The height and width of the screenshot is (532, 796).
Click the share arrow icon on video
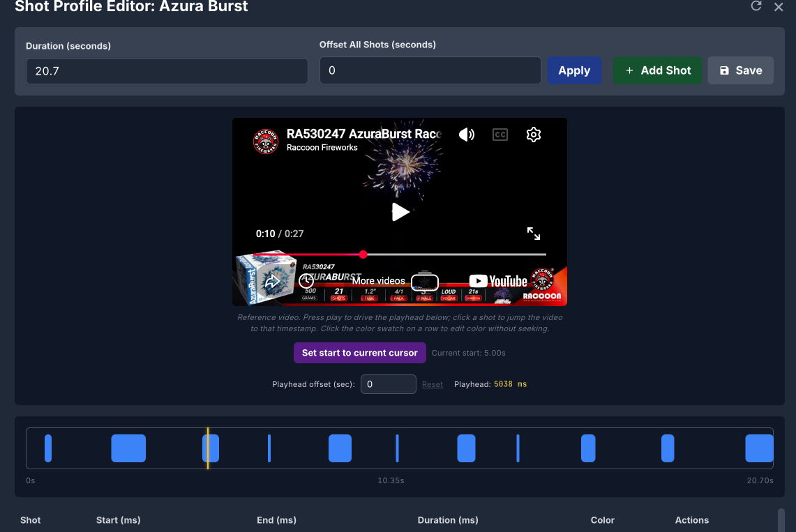point(273,281)
